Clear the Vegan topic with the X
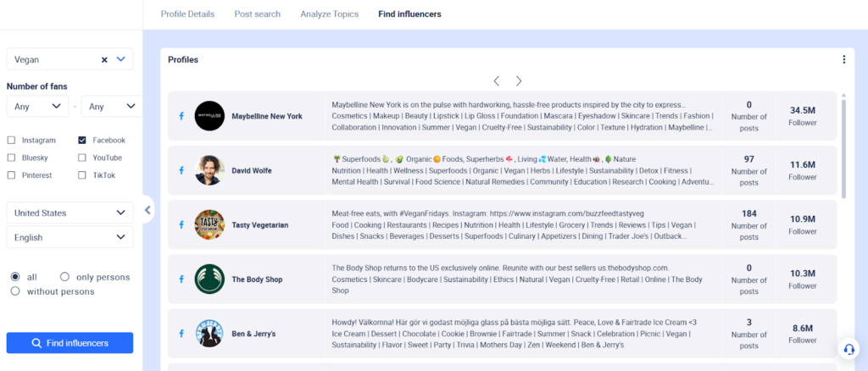The image size is (868, 371). [x=104, y=60]
